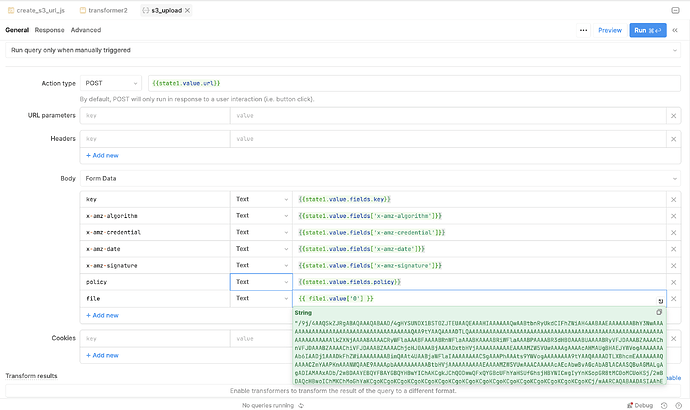690x410 pixels.
Task: Change type dropdown for x-amz-algorithm row
Action: point(261,216)
